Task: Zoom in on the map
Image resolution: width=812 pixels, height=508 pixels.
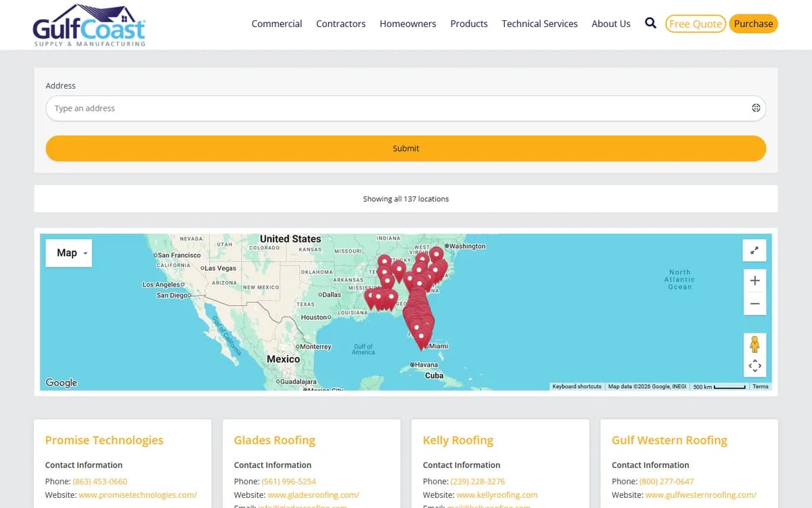Action: click(x=754, y=280)
